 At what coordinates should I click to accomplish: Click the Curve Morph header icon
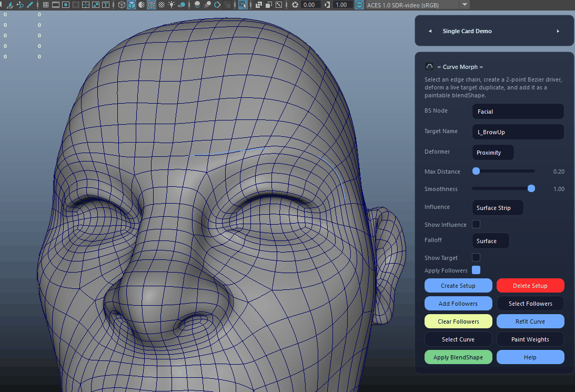[429, 66]
